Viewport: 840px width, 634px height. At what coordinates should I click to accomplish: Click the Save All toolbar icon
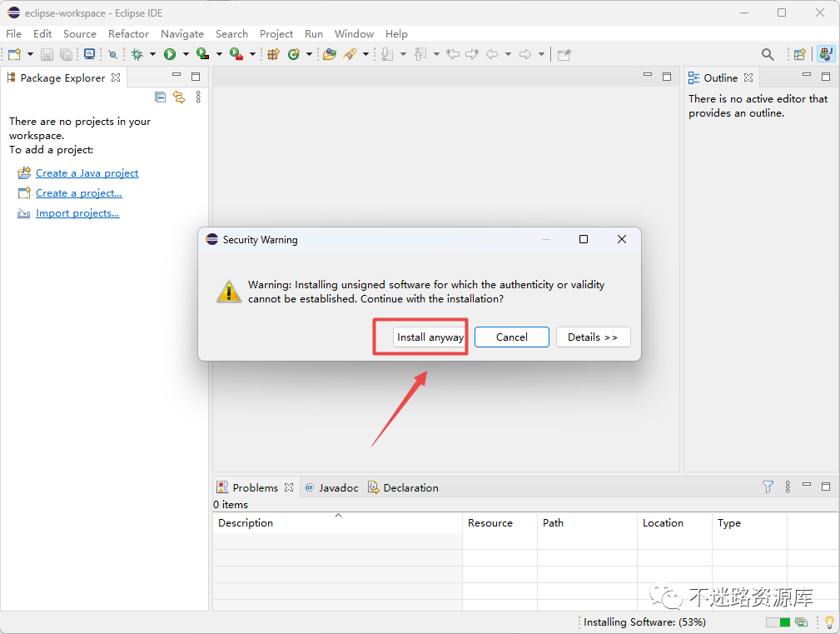click(67, 54)
